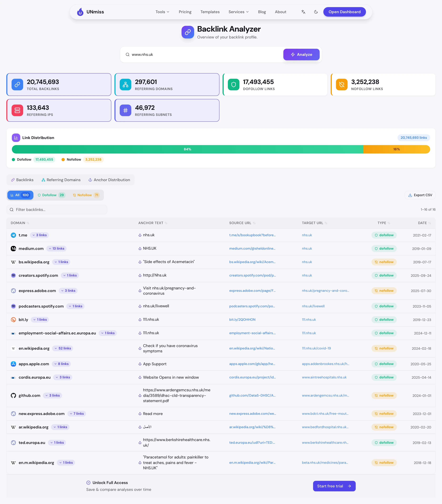Click the bs.wikipedia.org favicon
This screenshot has width=442, height=504.
point(13,262)
